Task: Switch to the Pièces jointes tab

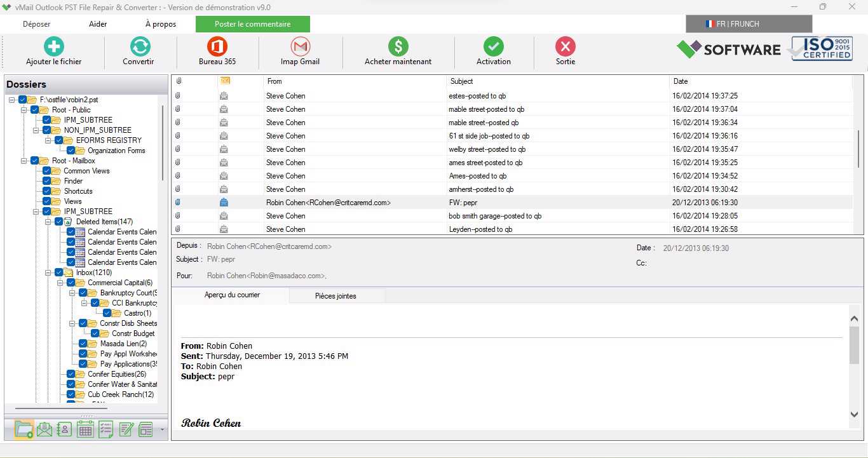Action: (336, 296)
